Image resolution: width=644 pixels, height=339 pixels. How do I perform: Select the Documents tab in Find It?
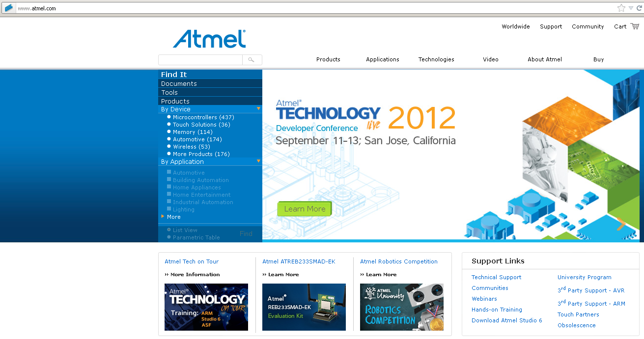coord(210,83)
